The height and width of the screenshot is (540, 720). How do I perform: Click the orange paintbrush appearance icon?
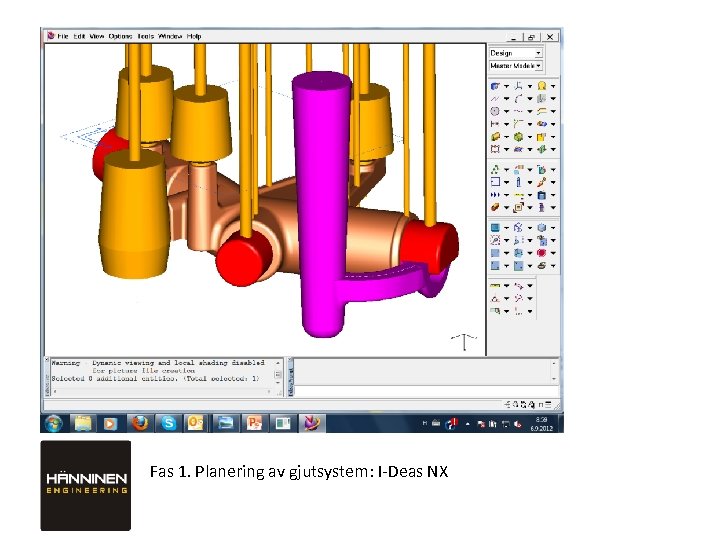click(542, 182)
